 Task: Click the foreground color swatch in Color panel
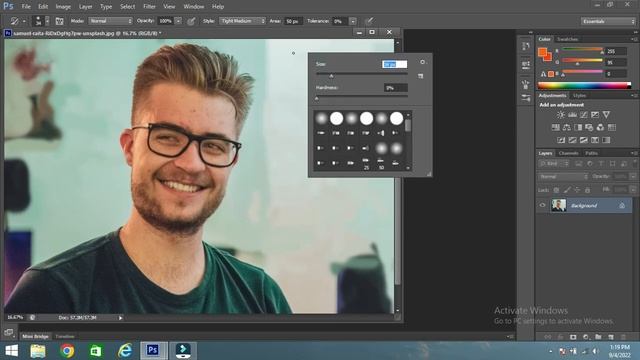click(x=542, y=52)
